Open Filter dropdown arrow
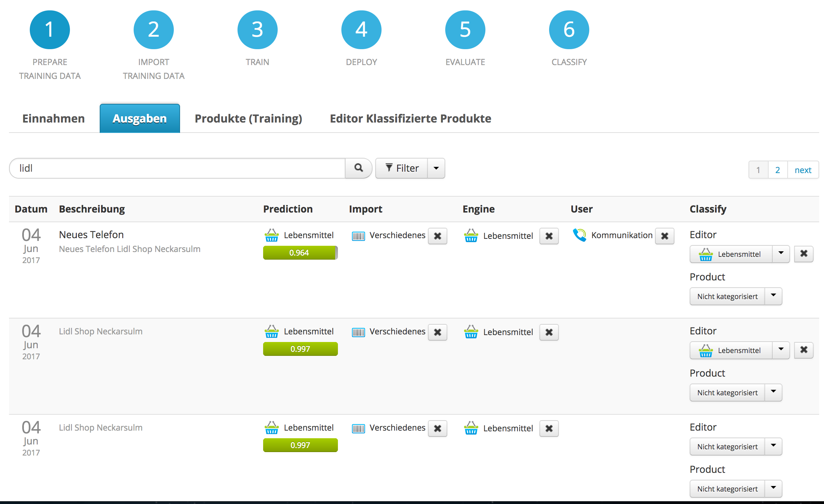824x504 pixels. click(436, 168)
